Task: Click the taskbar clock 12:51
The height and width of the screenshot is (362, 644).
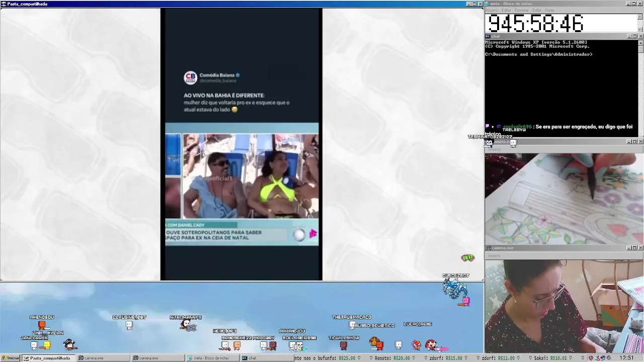Action: tap(627, 358)
